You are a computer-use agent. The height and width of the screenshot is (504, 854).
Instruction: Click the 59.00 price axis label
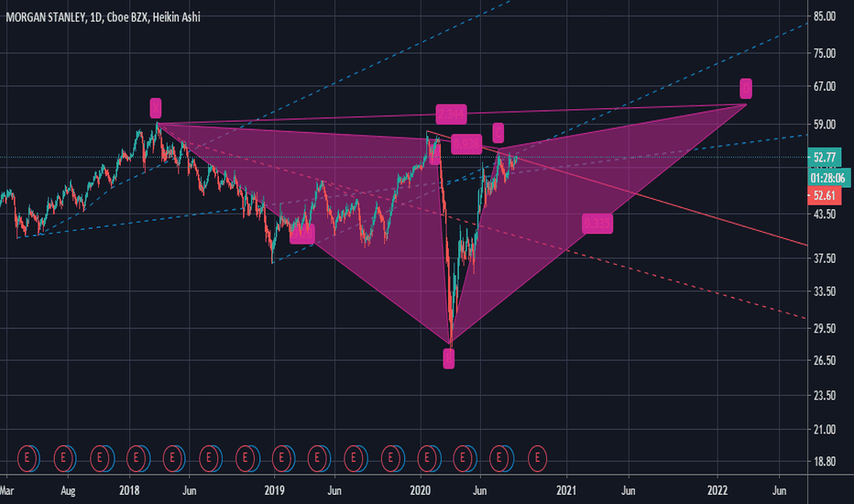pyautogui.click(x=824, y=125)
